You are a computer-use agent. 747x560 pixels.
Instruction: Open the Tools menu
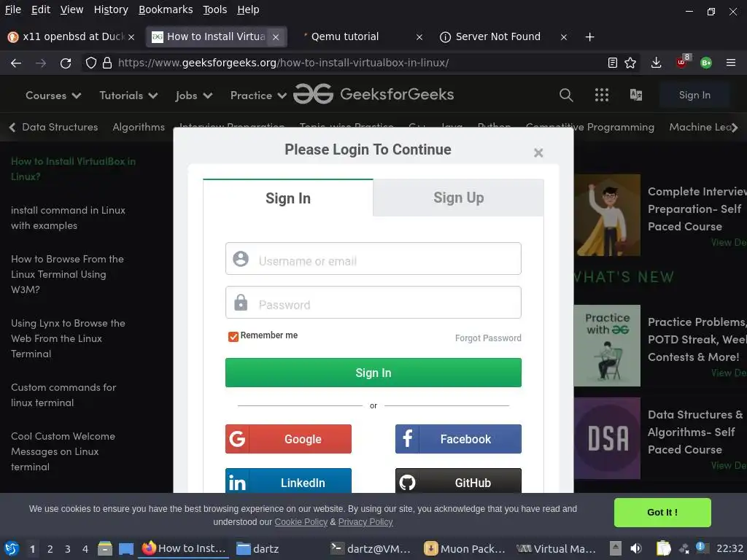point(214,9)
